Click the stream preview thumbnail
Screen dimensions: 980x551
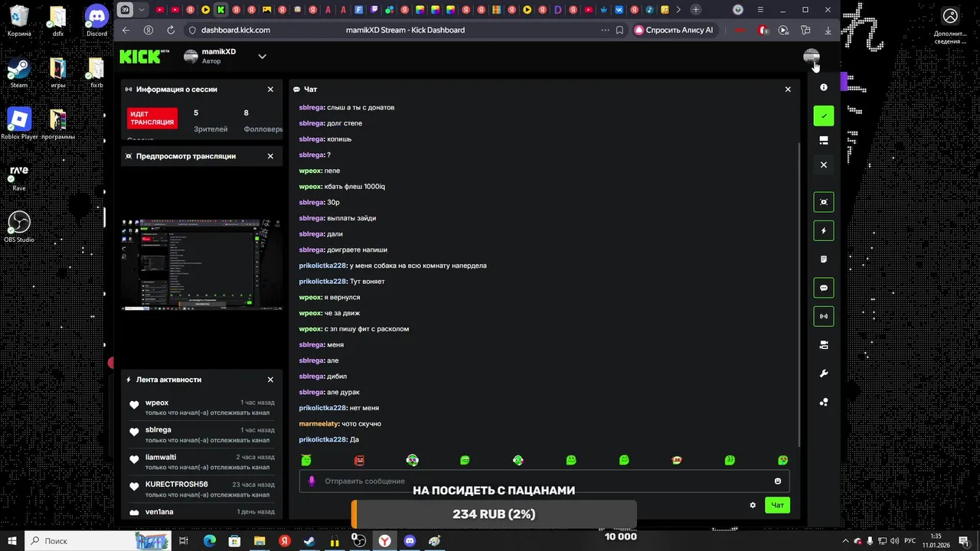click(x=201, y=264)
